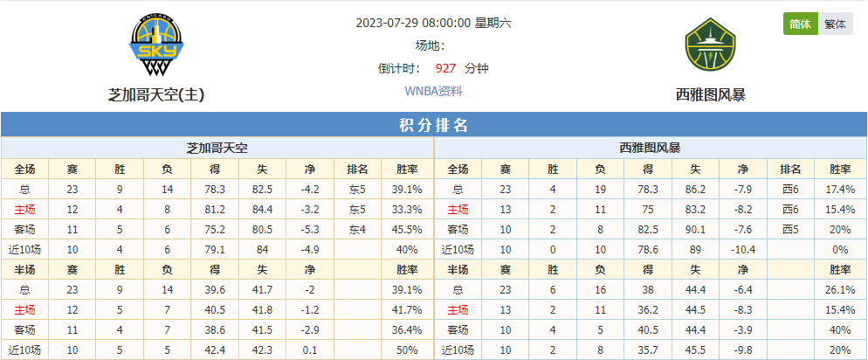
Task: Click Chicago's 全场 column header
Action: point(25,170)
